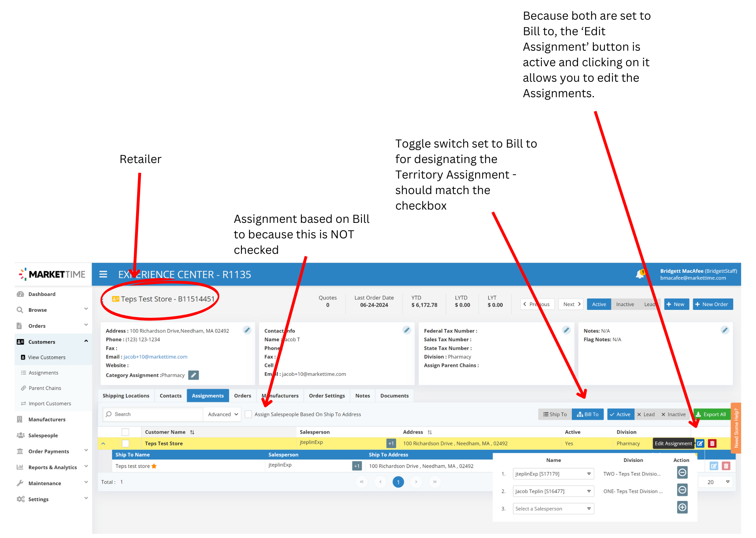Open the hamburger menu icon

click(103, 274)
